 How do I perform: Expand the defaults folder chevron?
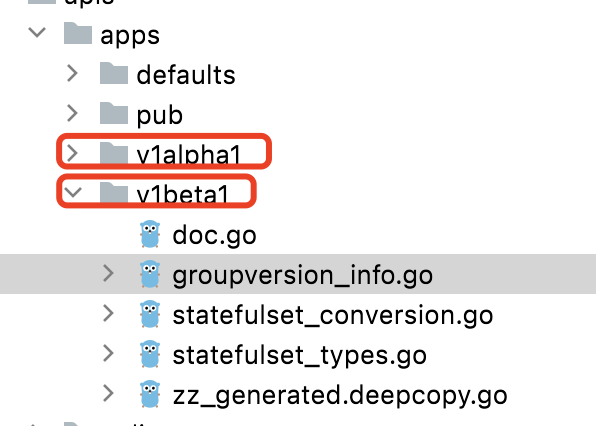(x=72, y=73)
